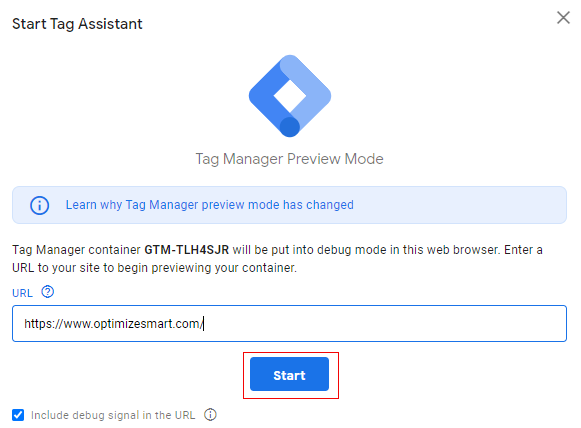Click the blue Start button
The height and width of the screenshot is (428, 581).
(289, 374)
